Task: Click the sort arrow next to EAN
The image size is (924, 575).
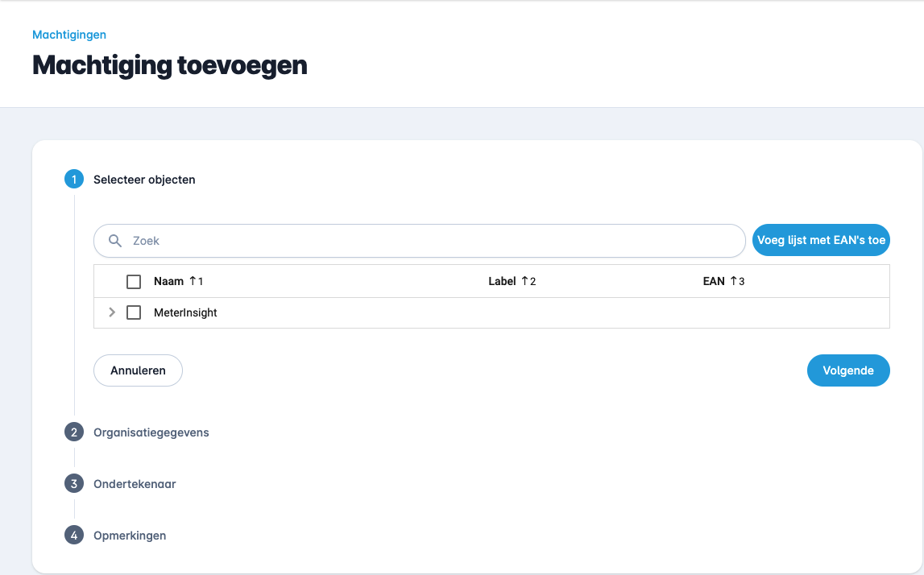Action: pos(734,281)
